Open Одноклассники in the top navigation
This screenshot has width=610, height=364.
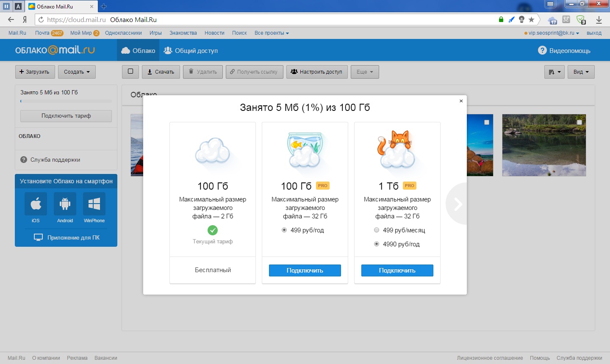pyautogui.click(x=123, y=33)
